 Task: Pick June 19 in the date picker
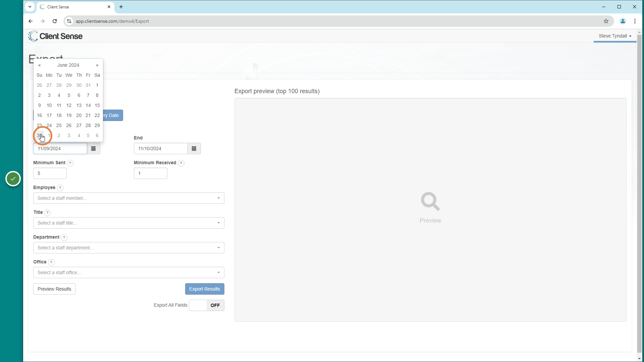[69, 115]
